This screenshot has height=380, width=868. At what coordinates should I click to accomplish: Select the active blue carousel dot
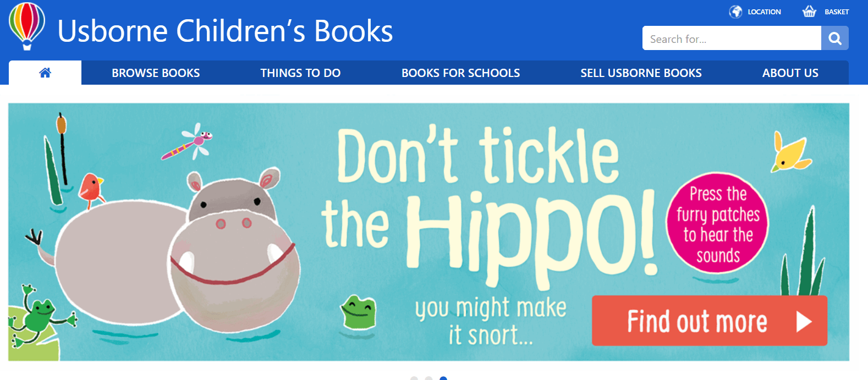(443, 378)
